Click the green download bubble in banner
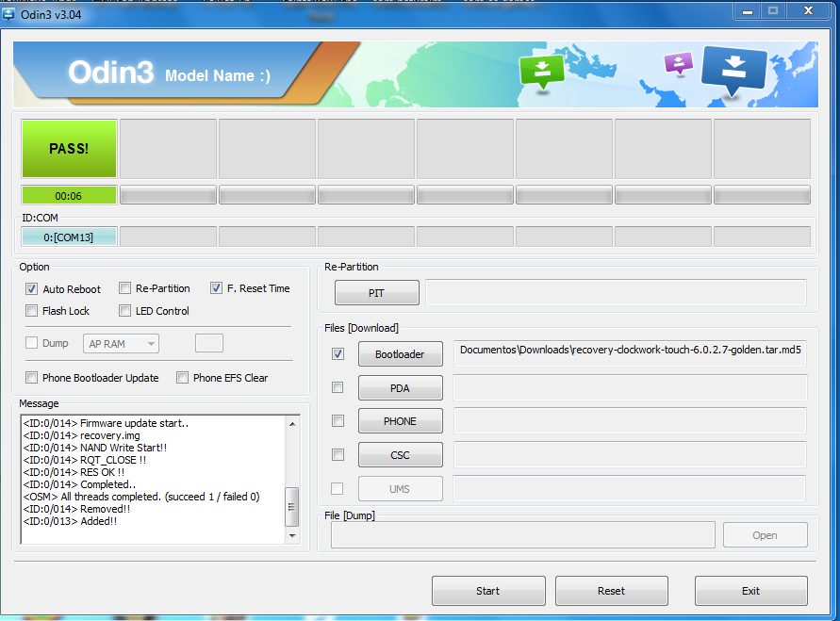840x621 pixels. pos(541,72)
